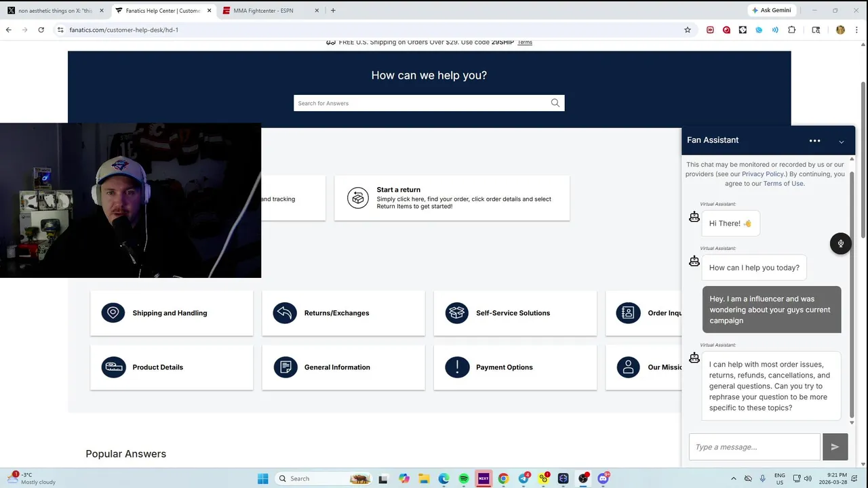868x488 pixels.
Task: Click the Windows taskbar Search box
Action: pos(323,479)
